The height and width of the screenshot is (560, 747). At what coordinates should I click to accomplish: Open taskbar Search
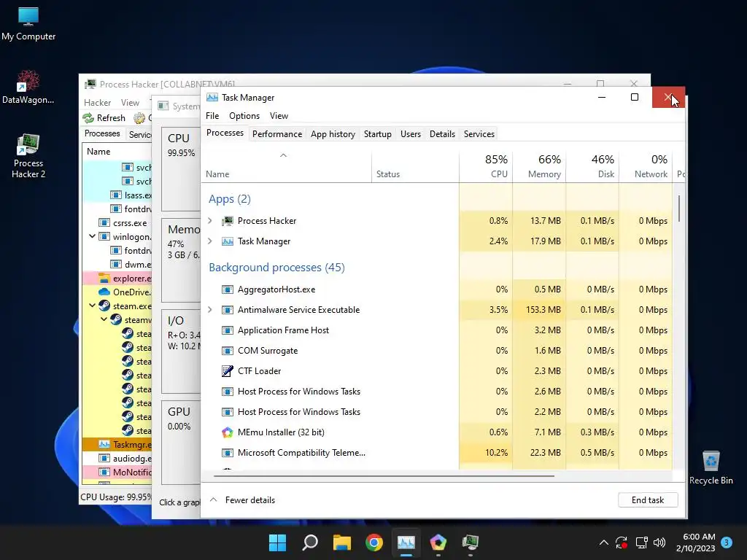pyautogui.click(x=310, y=542)
